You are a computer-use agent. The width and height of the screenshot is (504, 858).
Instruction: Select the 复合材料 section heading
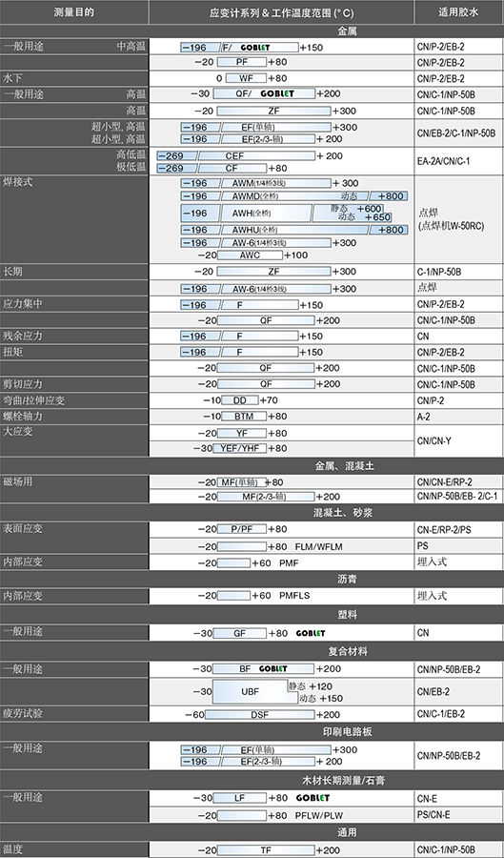[348, 652]
